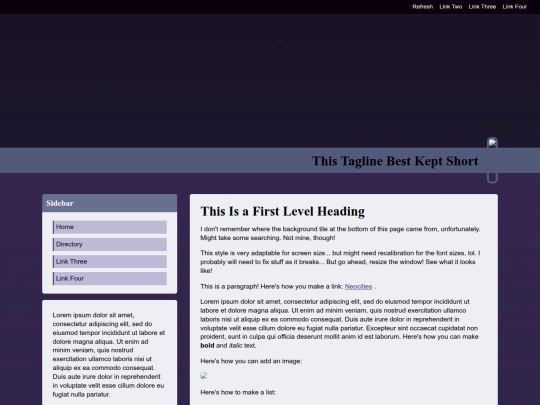540x405 pixels.
Task: Click the dark header banner area
Action: click(270, 81)
